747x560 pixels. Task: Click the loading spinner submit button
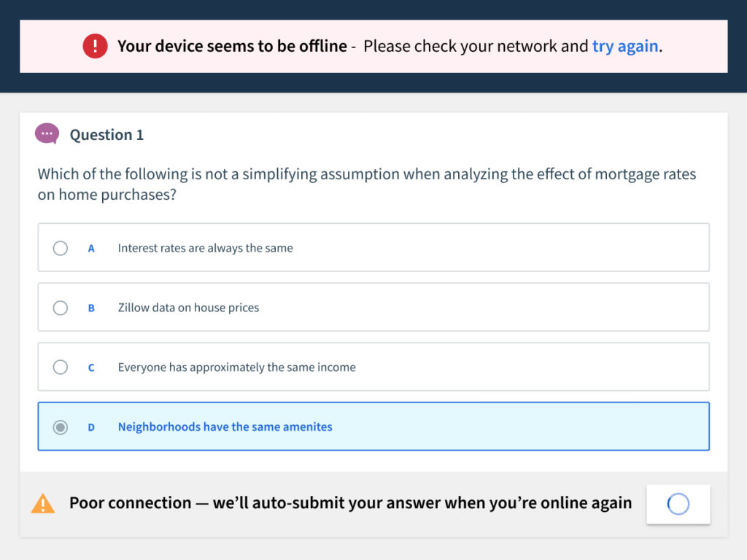tap(678, 505)
